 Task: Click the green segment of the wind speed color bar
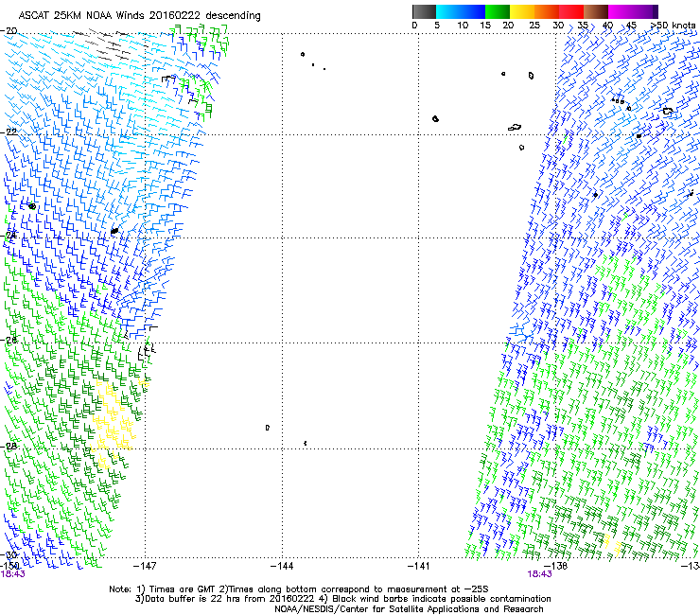[498, 11]
